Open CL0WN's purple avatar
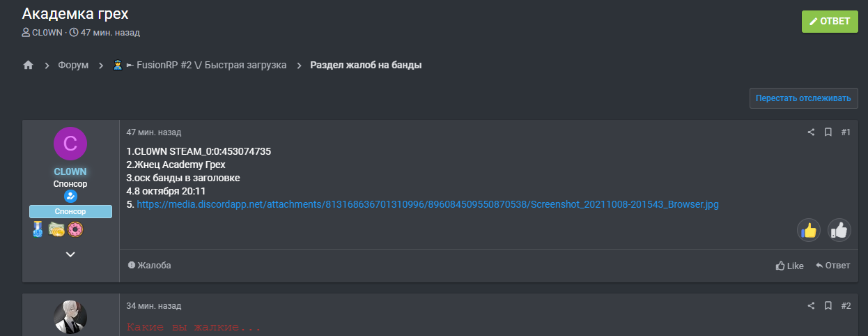This screenshot has width=868, height=336. (x=70, y=144)
